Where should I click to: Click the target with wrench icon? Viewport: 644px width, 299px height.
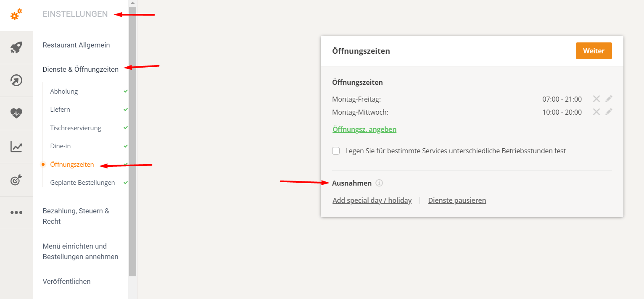point(16,180)
